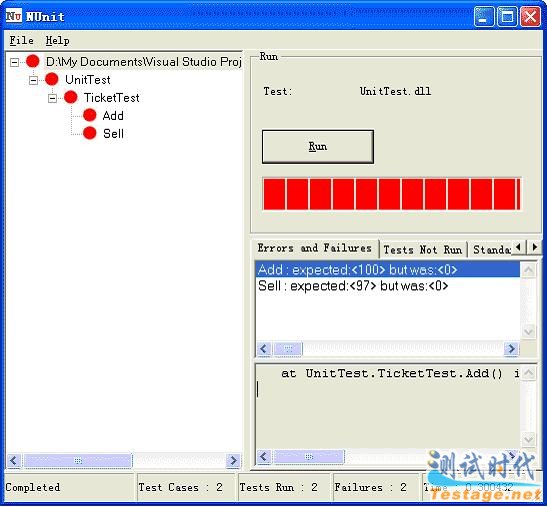Click the tab strip's left scroll arrow
The image size is (547, 507).
tap(519, 247)
